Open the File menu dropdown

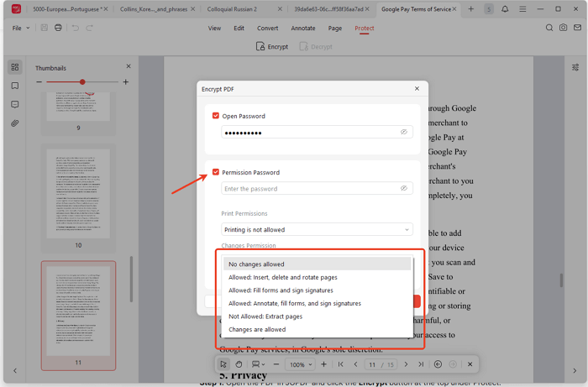point(20,28)
